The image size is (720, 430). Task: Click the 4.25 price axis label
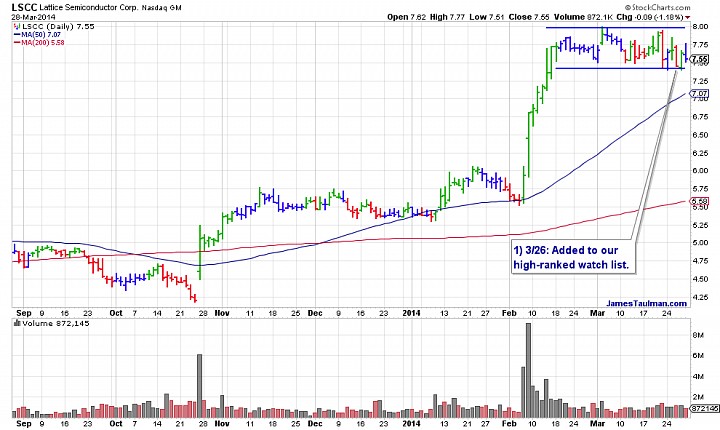700,297
